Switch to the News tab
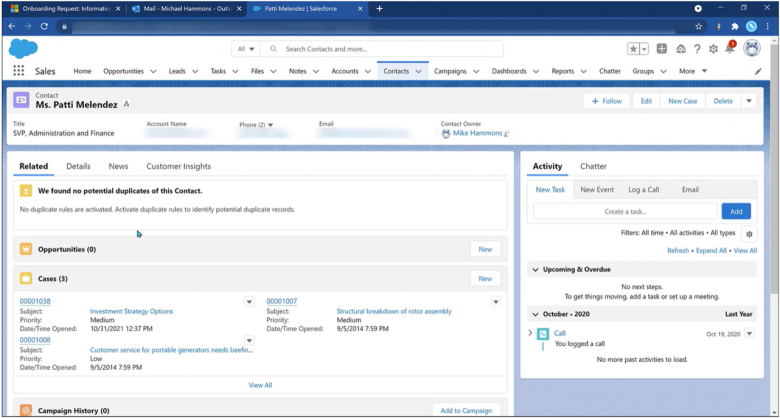780x418 pixels. [118, 166]
